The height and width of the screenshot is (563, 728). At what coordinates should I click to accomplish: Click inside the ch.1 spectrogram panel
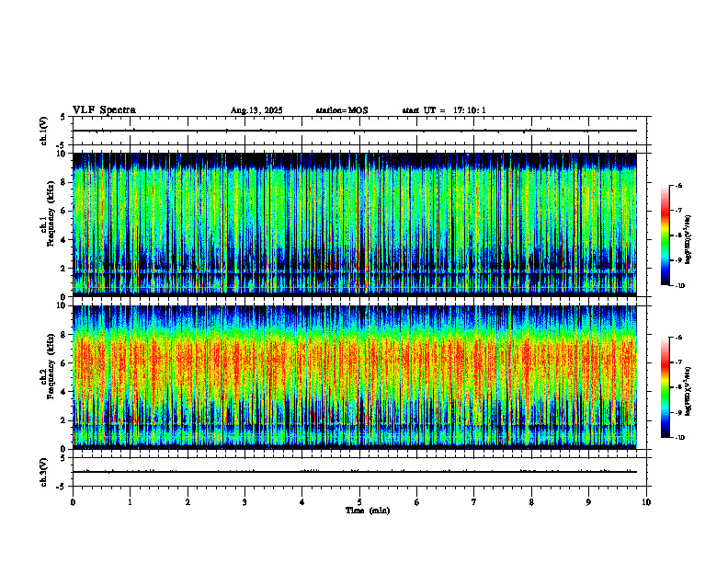(x=355, y=224)
